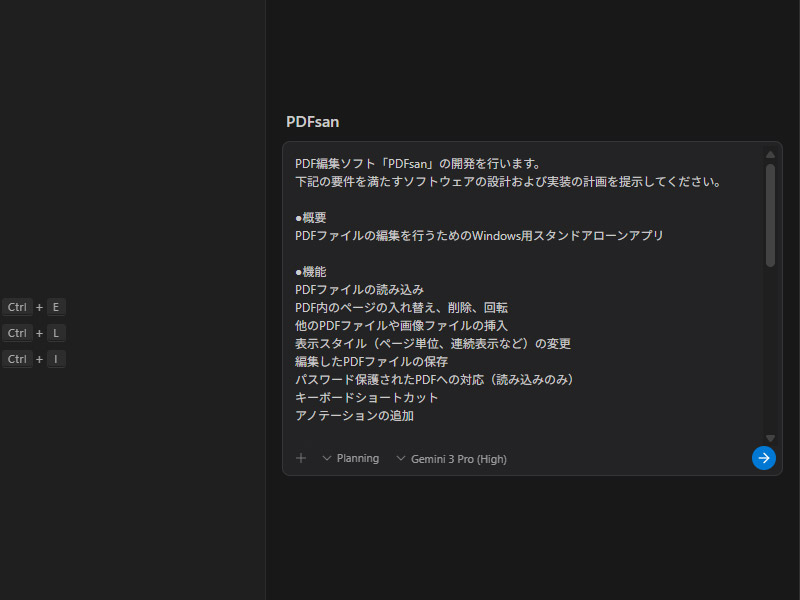Click the plus add-context icon

[x=301, y=458]
